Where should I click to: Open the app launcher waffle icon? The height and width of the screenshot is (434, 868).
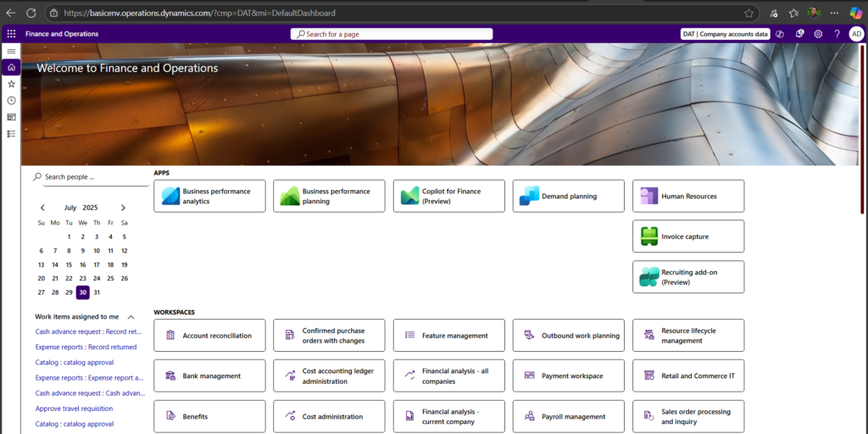tap(11, 34)
